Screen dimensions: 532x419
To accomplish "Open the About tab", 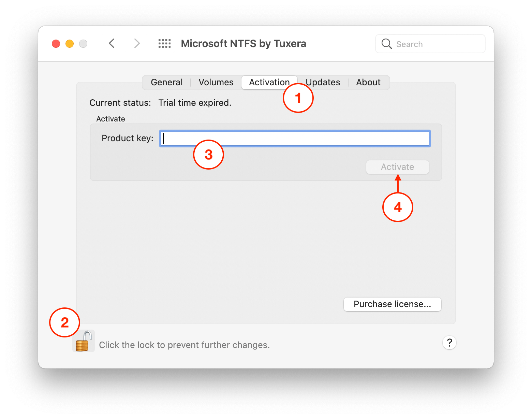I will [x=368, y=82].
